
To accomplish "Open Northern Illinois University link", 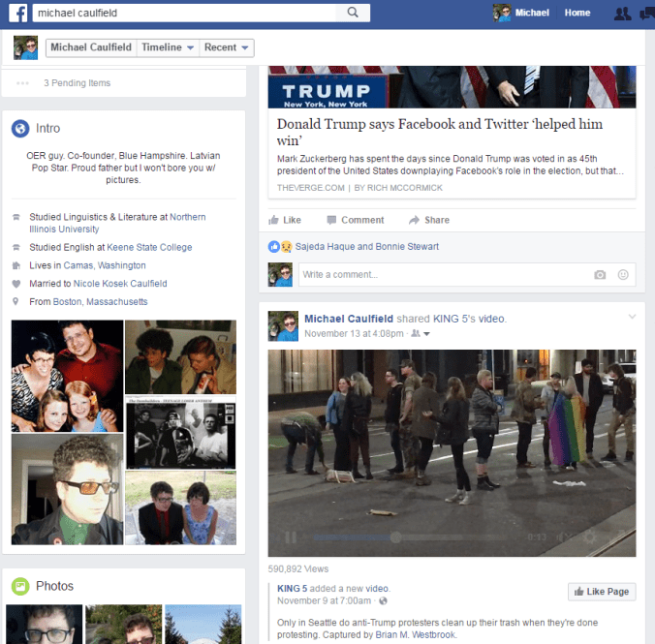I will coord(117,223).
